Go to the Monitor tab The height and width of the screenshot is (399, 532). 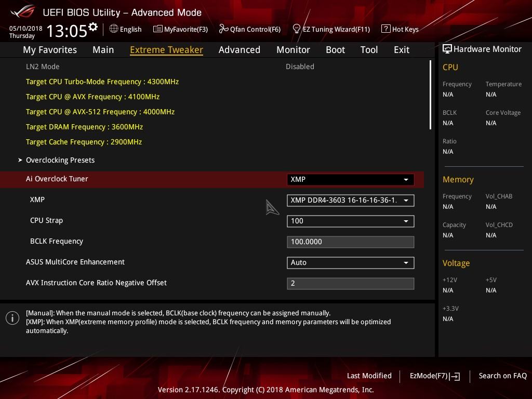click(293, 50)
